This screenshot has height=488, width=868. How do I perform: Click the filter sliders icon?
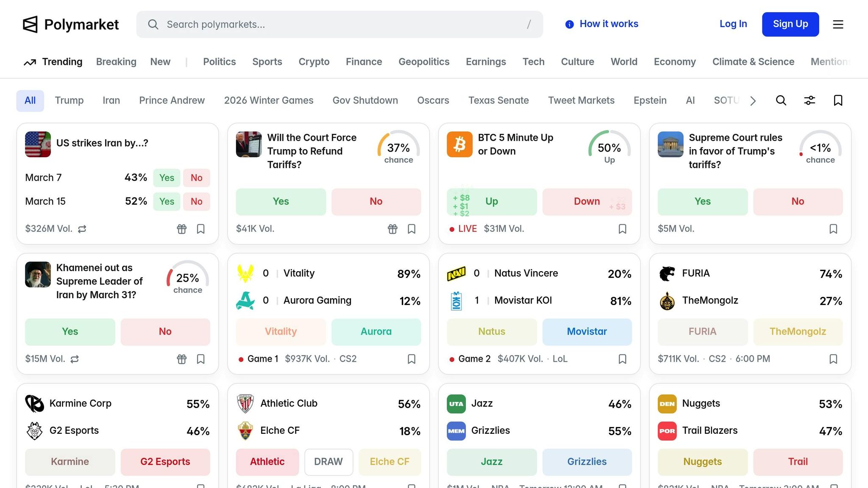810,100
